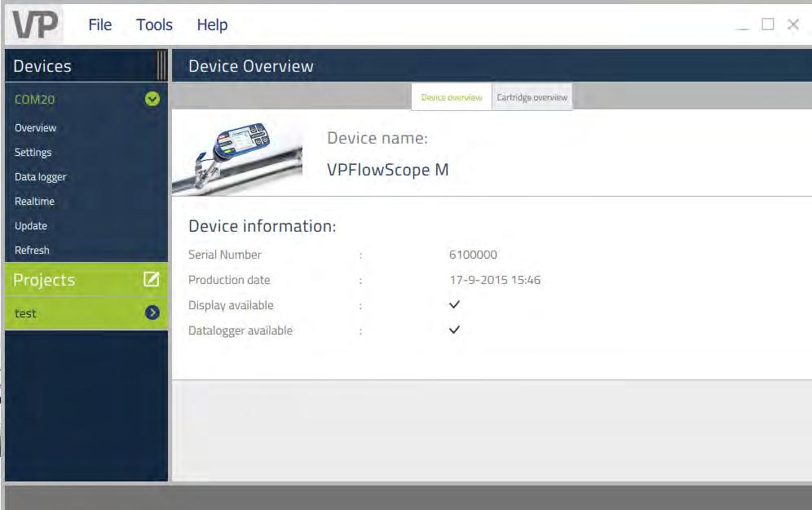Click the Datalogger available label
This screenshot has height=510, width=812.
point(241,330)
